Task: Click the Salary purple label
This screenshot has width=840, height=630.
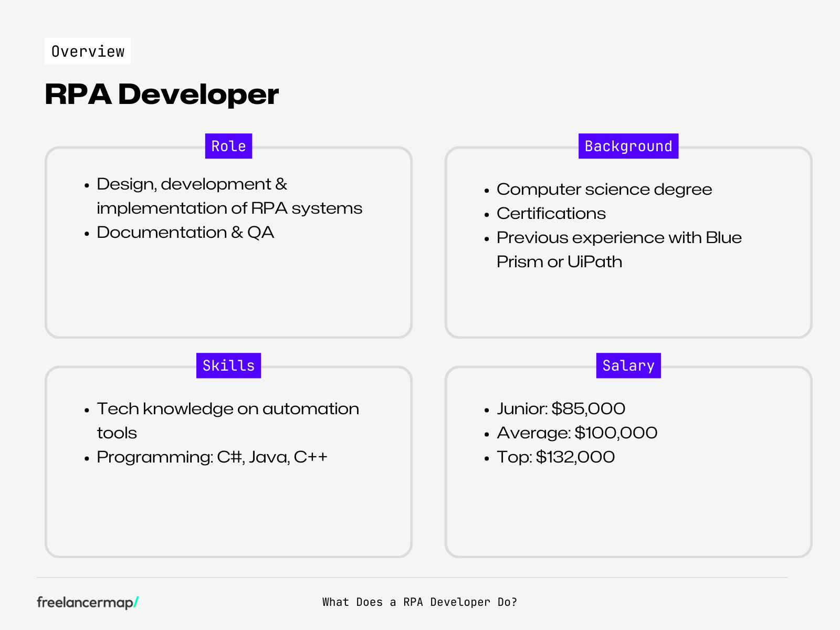Action: (x=628, y=365)
